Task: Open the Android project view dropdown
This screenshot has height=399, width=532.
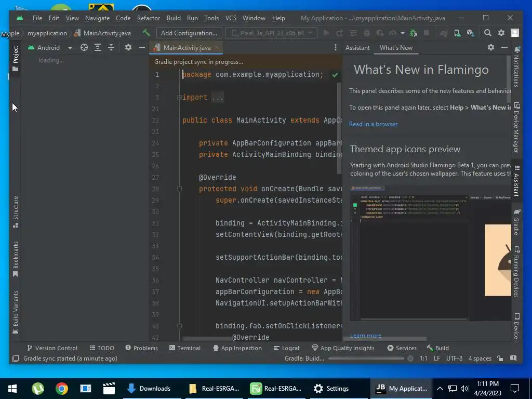Action: (x=50, y=47)
